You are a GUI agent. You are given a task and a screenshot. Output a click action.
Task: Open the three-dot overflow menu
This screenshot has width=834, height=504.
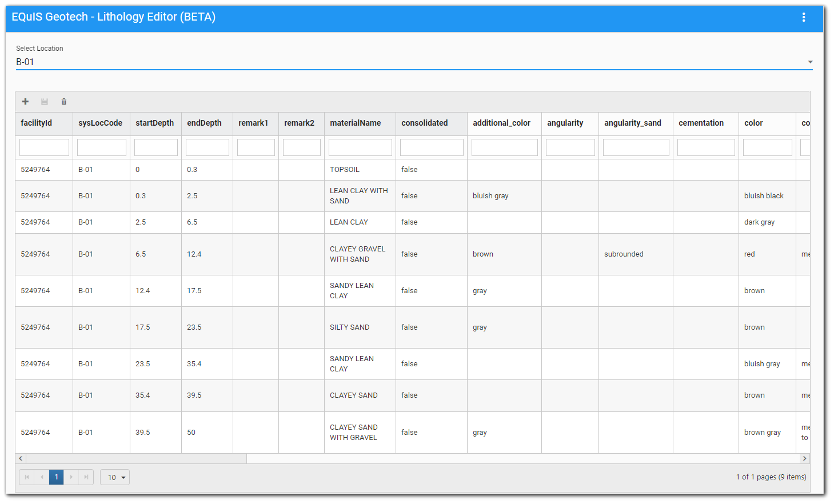point(804,18)
